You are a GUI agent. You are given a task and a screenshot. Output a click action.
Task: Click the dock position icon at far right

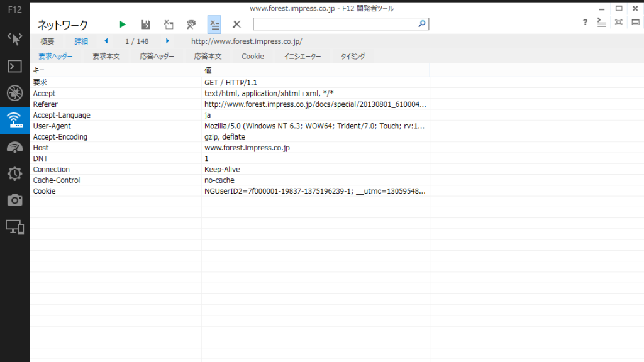(x=635, y=23)
